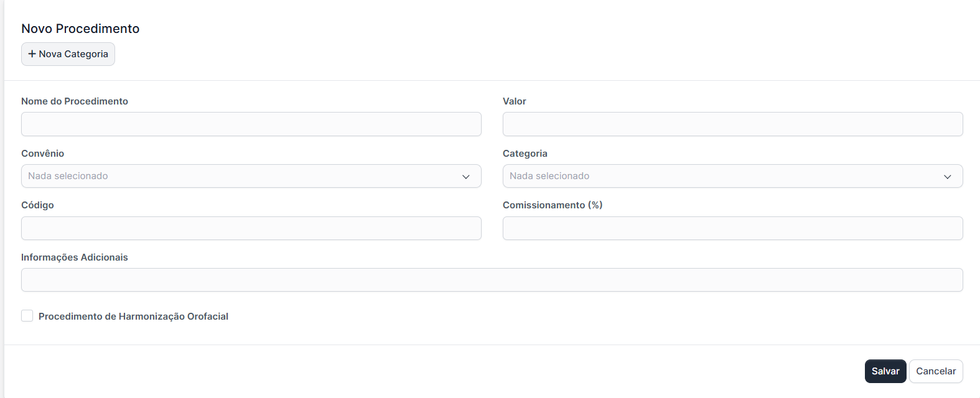Viewport: 980px width, 398px height.
Task: Enable the Harmonização Orofacial checkbox
Action: click(27, 316)
